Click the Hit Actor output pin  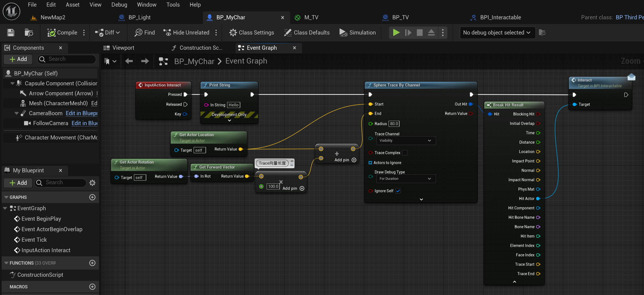click(538, 199)
